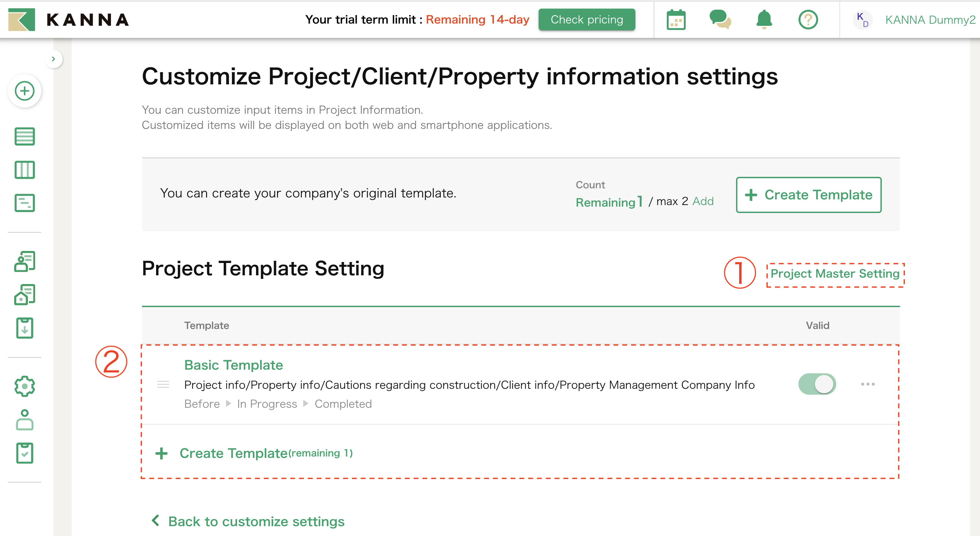Image resolution: width=980 pixels, height=536 pixels.
Task: Open the chat messages icon
Action: 720,20
